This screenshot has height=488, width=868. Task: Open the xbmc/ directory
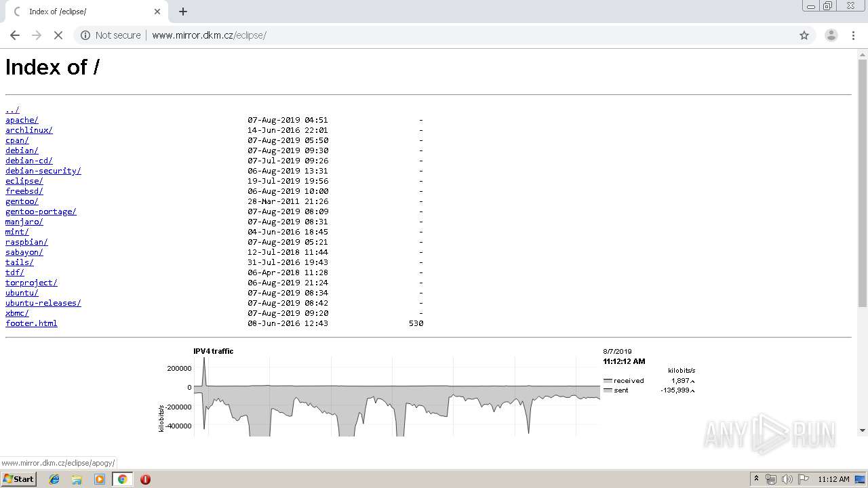(x=17, y=313)
